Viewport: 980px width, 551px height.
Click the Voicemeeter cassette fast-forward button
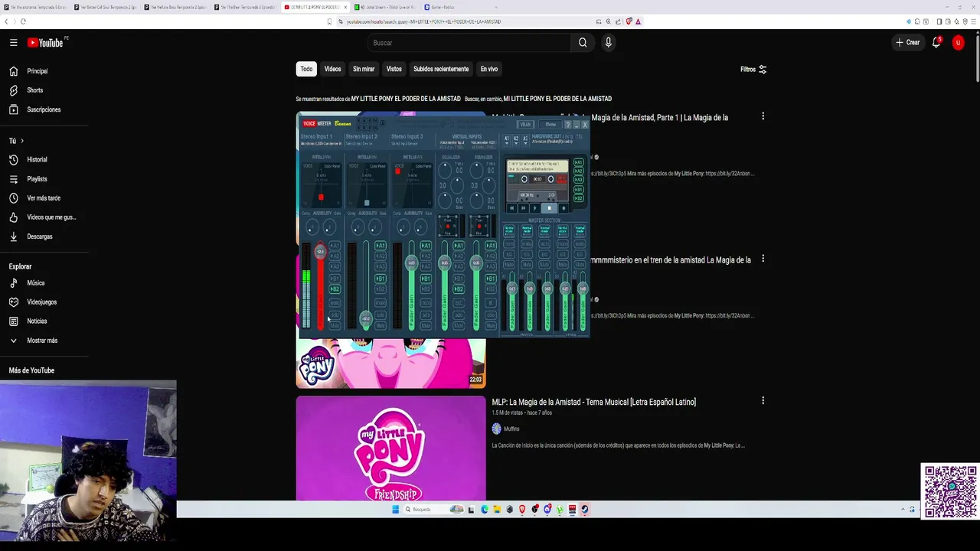click(523, 208)
